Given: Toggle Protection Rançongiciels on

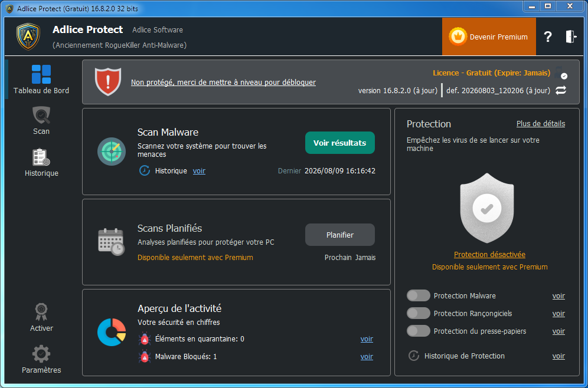Looking at the screenshot, I should click(419, 313).
